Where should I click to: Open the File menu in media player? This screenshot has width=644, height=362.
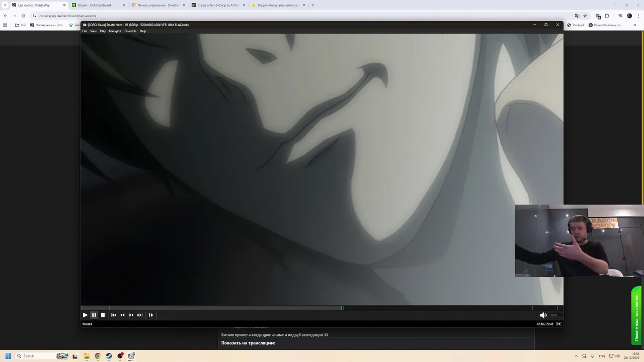tap(85, 31)
